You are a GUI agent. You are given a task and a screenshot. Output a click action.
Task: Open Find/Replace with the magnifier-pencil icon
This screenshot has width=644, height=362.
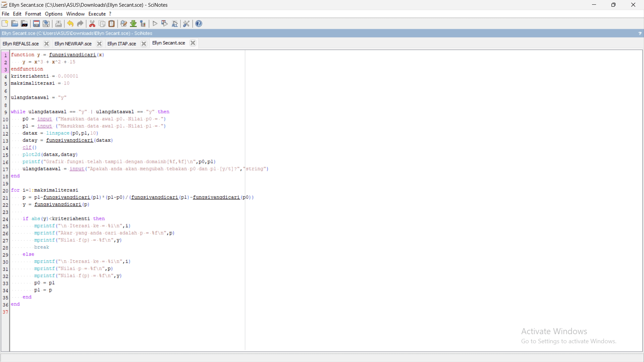point(124,23)
